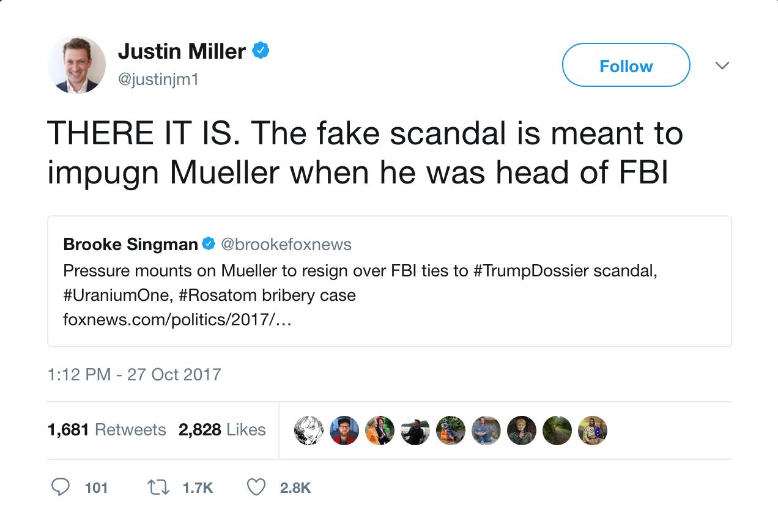Open Justin Miller's profile picture

[76, 65]
